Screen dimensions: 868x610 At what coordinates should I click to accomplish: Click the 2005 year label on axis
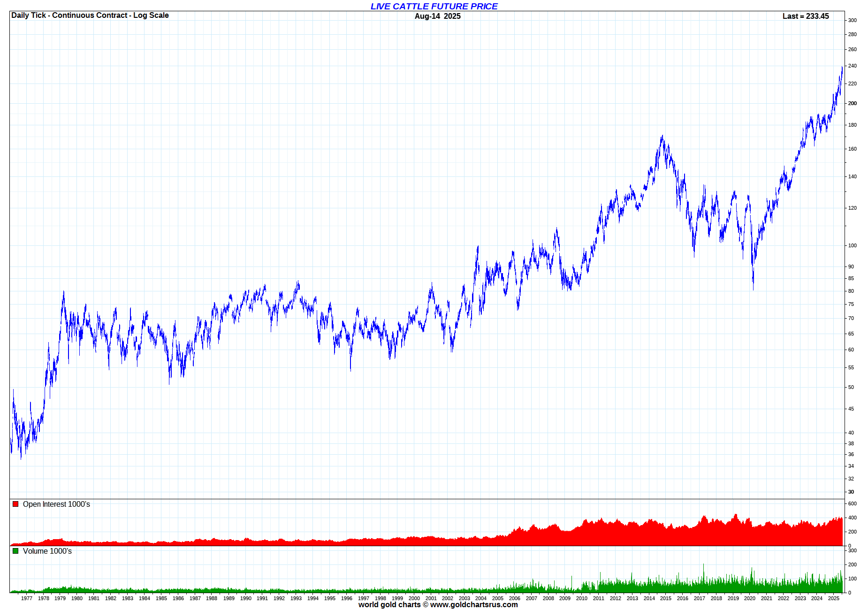[498, 598]
